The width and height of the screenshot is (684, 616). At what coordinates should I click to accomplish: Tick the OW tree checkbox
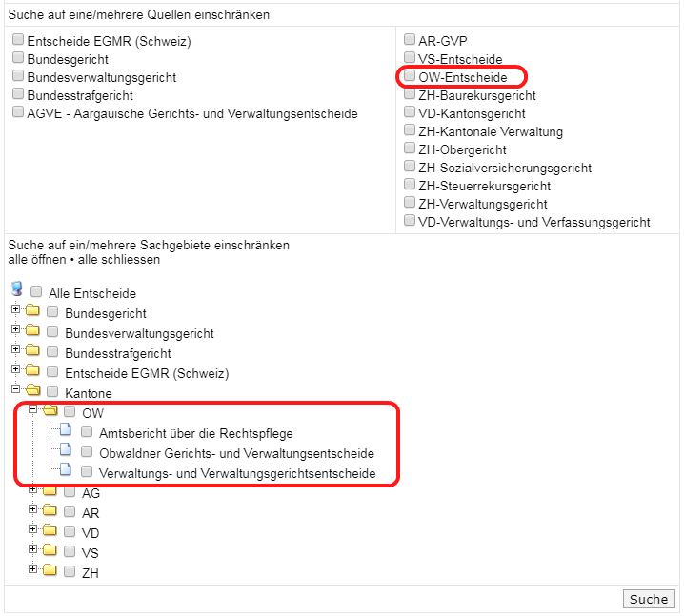(x=70, y=411)
